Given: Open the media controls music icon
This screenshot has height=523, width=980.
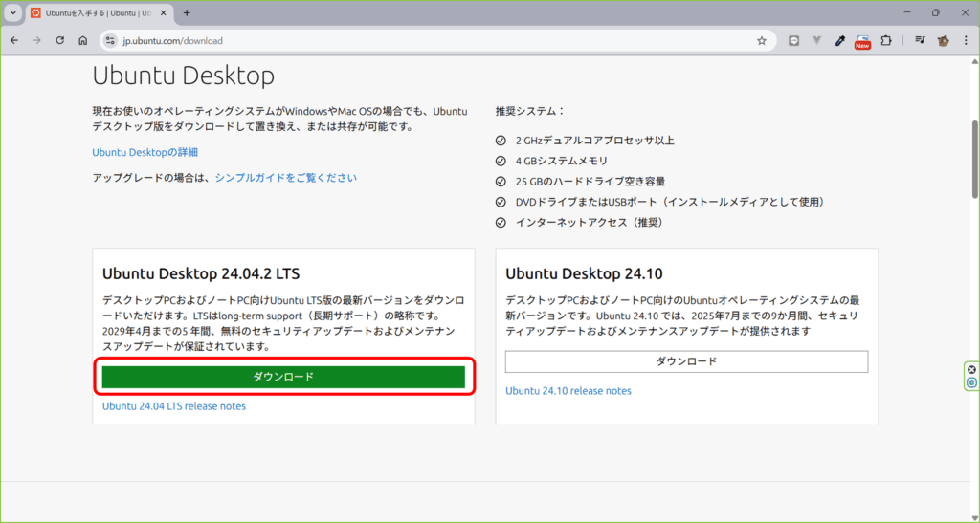Looking at the screenshot, I should point(920,40).
